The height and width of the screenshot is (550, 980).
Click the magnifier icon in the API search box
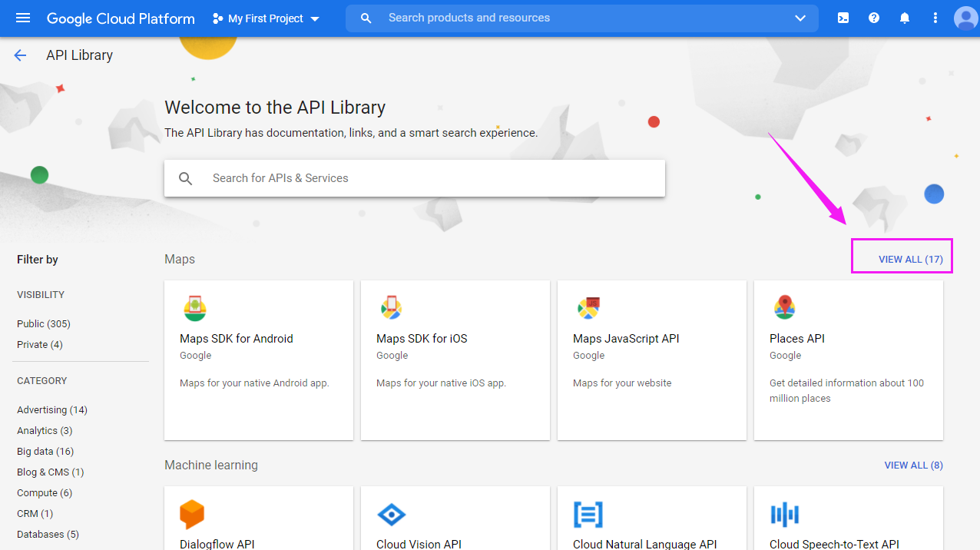tap(186, 178)
